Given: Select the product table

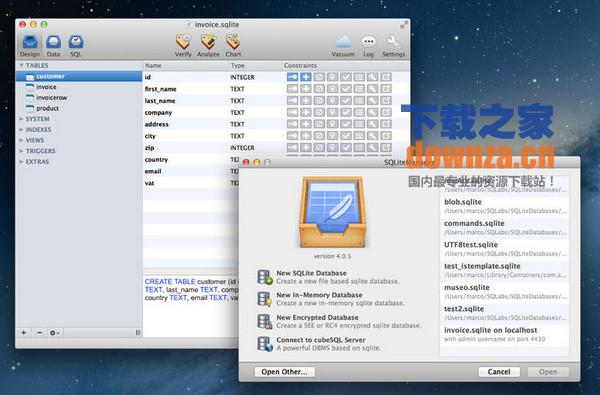Looking at the screenshot, I should [x=79, y=109].
